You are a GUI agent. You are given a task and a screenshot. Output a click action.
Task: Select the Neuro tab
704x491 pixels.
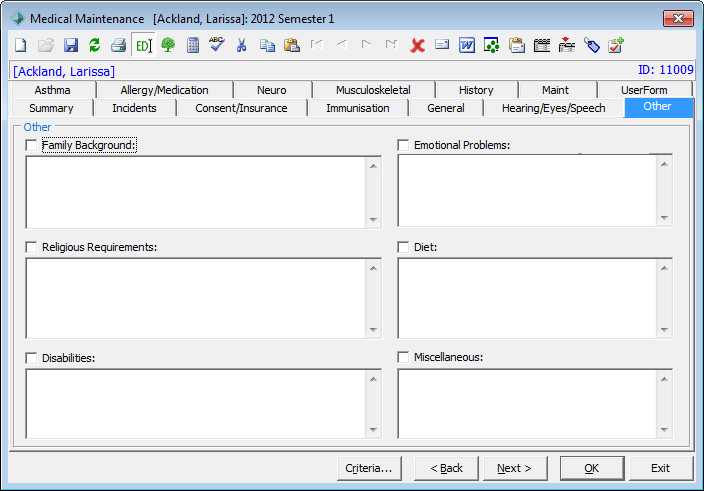(272, 90)
